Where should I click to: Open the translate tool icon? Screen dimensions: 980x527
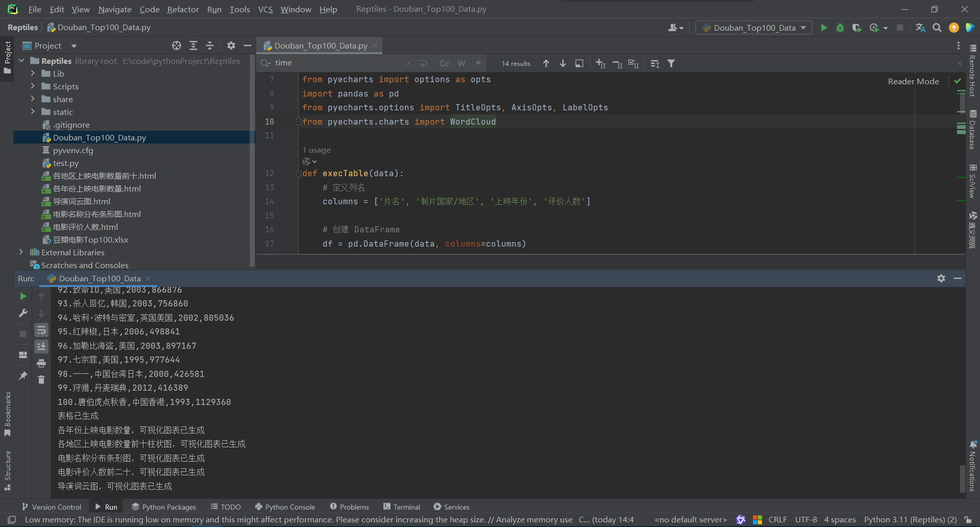pyautogui.click(x=920, y=28)
